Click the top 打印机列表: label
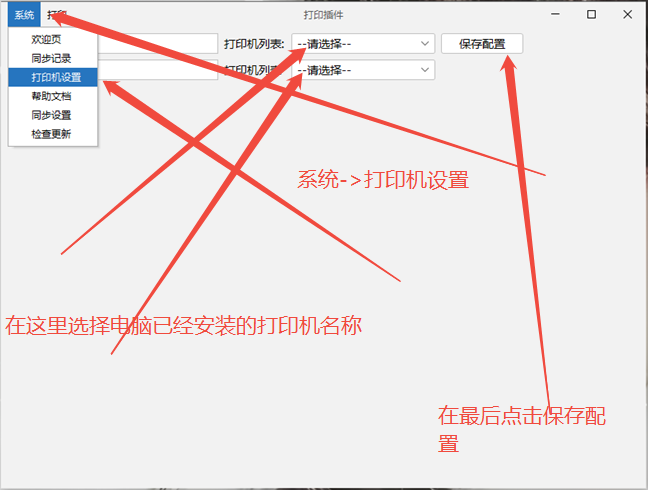The image size is (648, 490). [254, 44]
